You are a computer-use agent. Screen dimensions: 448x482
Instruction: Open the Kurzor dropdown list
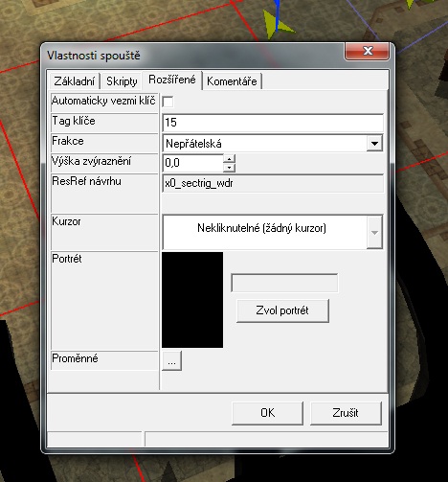point(374,233)
